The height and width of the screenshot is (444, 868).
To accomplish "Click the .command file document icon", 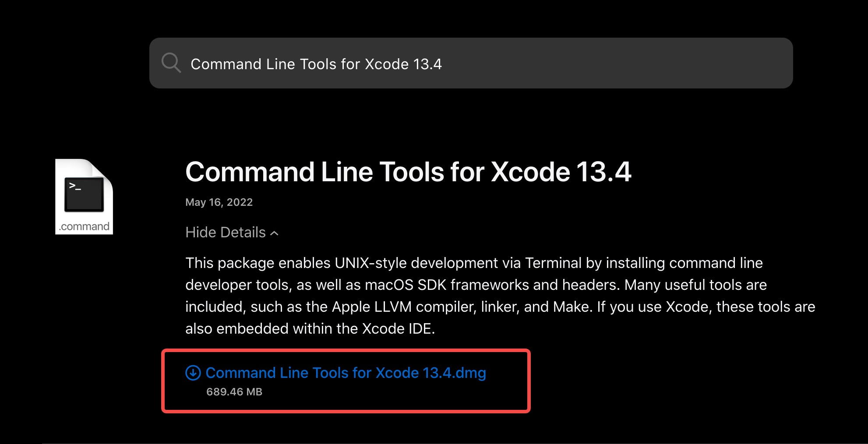I will click(x=84, y=197).
